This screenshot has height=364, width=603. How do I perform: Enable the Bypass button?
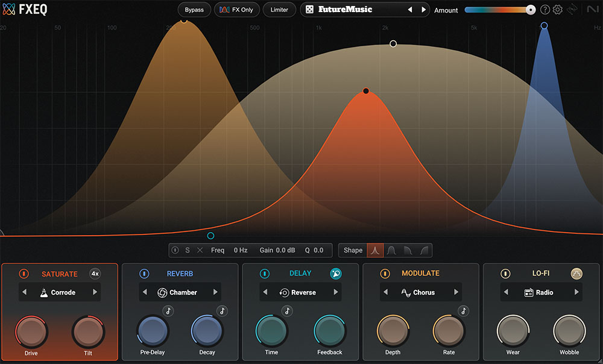194,10
